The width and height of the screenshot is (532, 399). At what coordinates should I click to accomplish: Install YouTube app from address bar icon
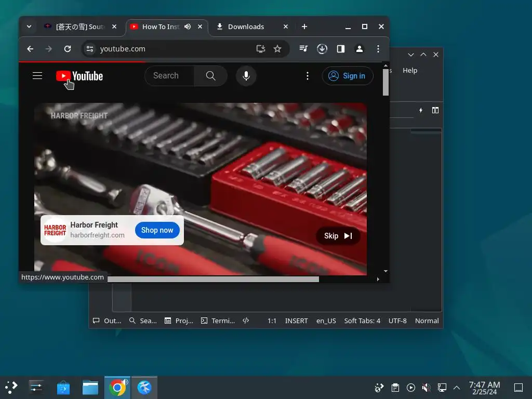[261, 49]
